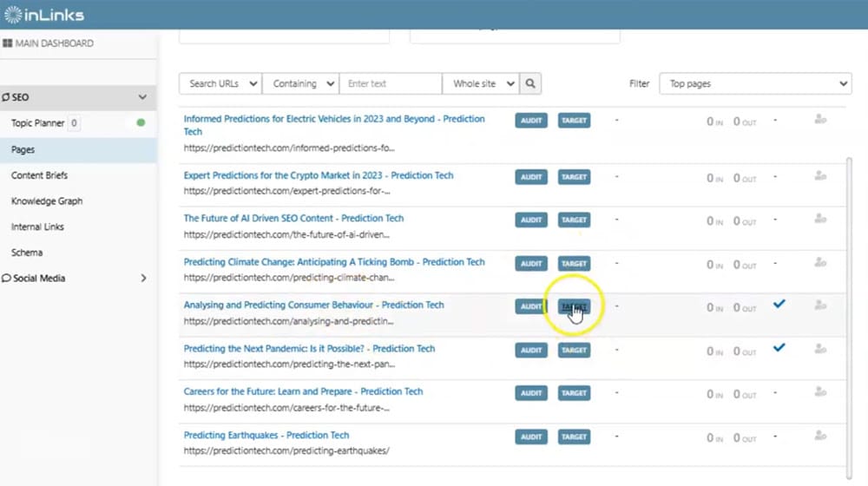Screen dimensions: 868x486
Task: Click the page list vertical scrollbar
Action: pyautogui.click(x=849, y=317)
